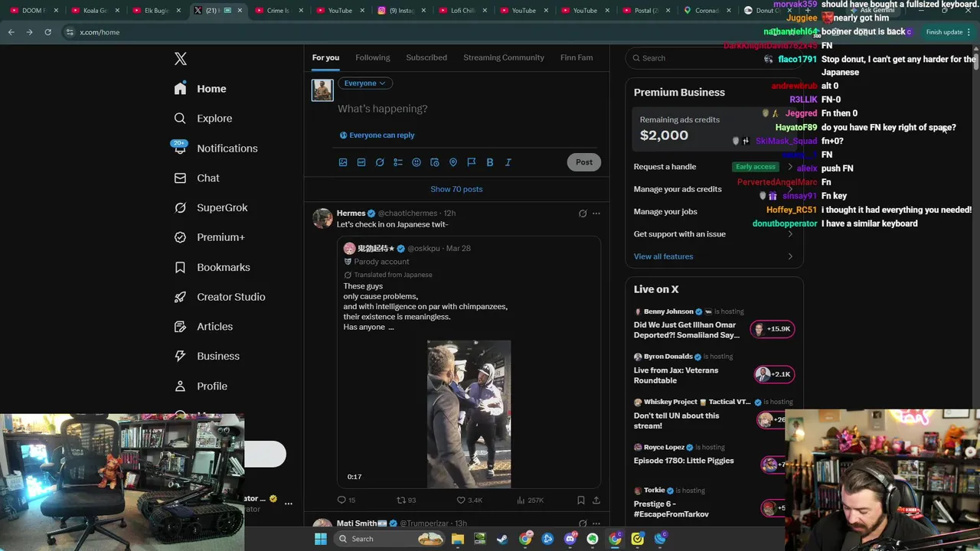Open Chat from the sidebar
Image resolution: width=980 pixels, height=551 pixels.
[x=197, y=178]
